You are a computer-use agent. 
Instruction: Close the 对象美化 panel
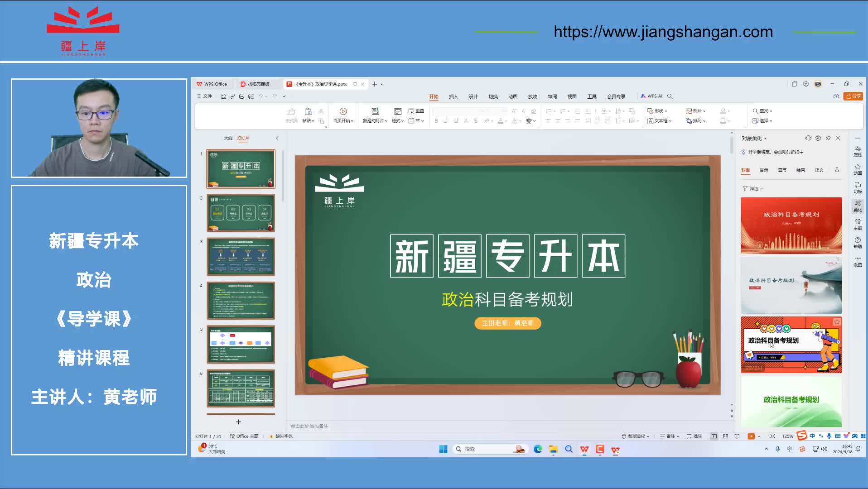(838, 138)
